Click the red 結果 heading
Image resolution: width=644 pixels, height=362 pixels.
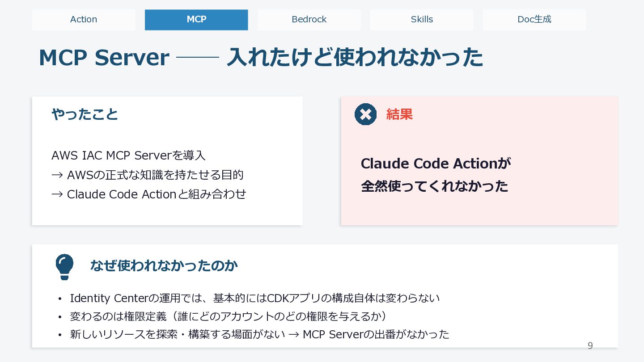point(399,114)
